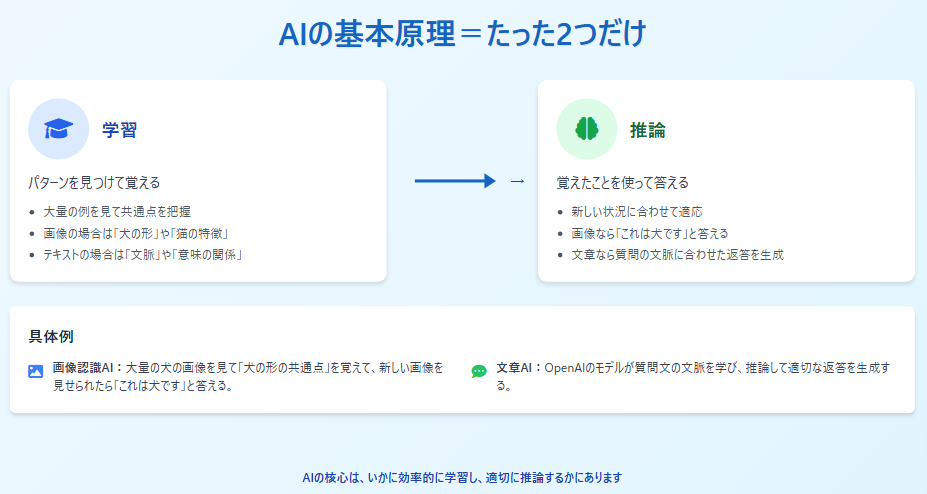The width and height of the screenshot is (927, 494).
Task: Click the bold 文章AI label
Action: [517, 368]
